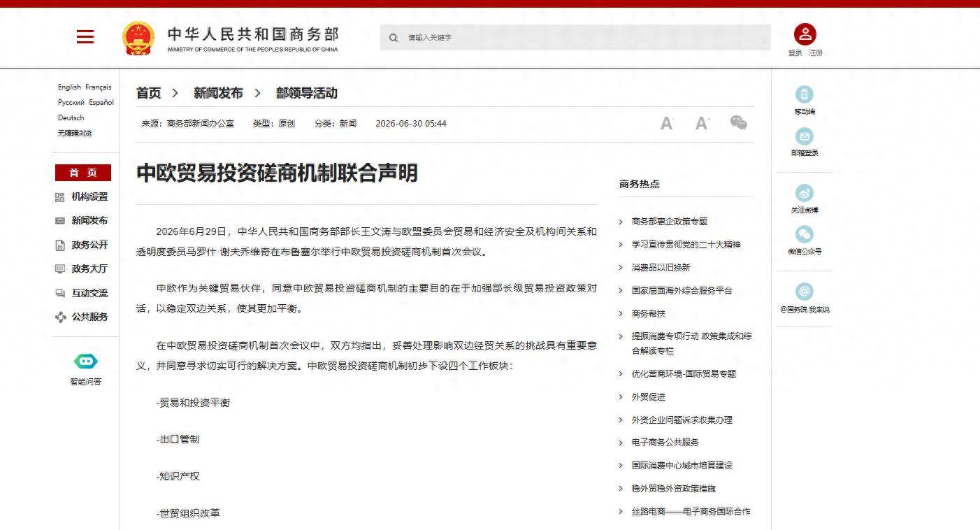Open hot topic 商务部惠企政策专题
Screen dimensions: 980x530
pyautogui.click(x=670, y=222)
